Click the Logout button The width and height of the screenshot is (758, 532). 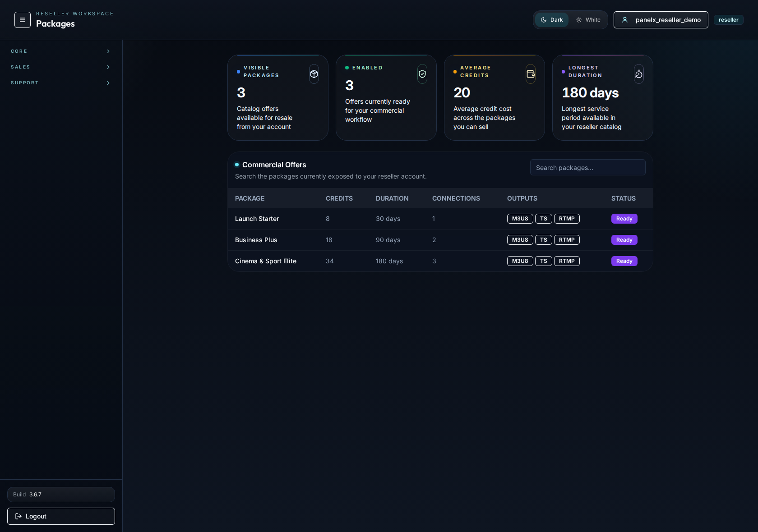pyautogui.click(x=61, y=516)
